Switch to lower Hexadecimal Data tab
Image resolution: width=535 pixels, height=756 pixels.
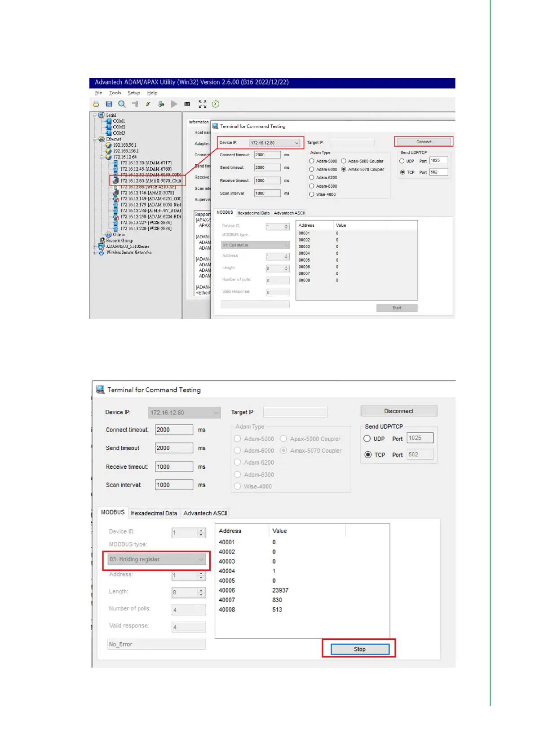pyautogui.click(x=154, y=513)
